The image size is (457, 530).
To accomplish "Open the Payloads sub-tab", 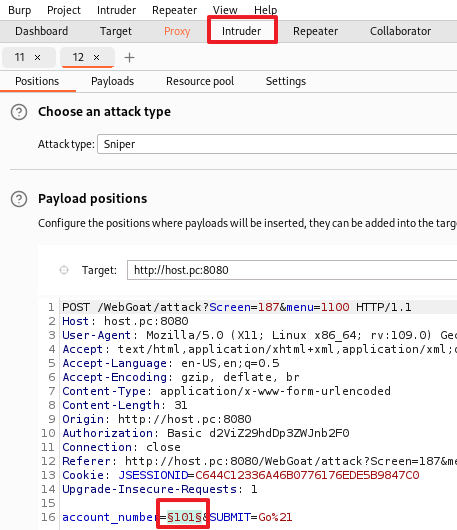I will tap(113, 81).
